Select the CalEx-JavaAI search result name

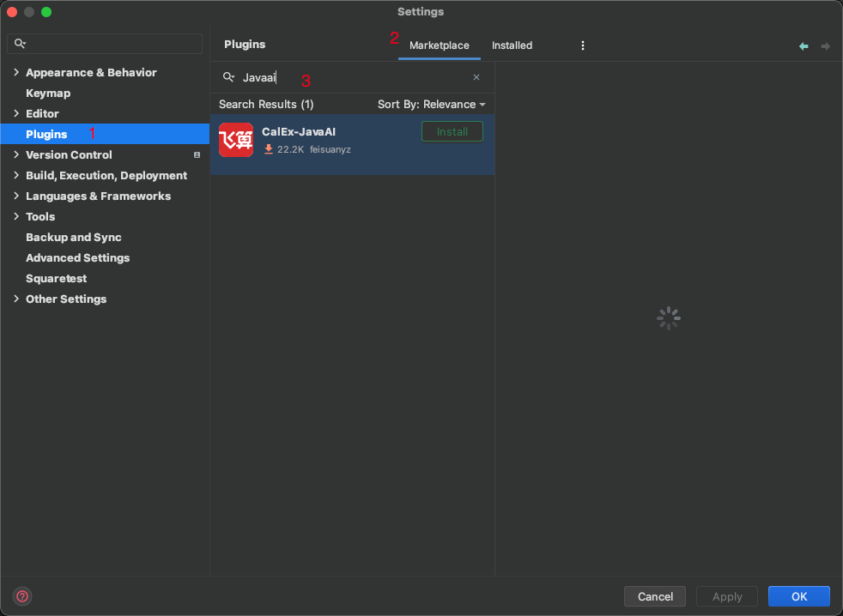299,131
